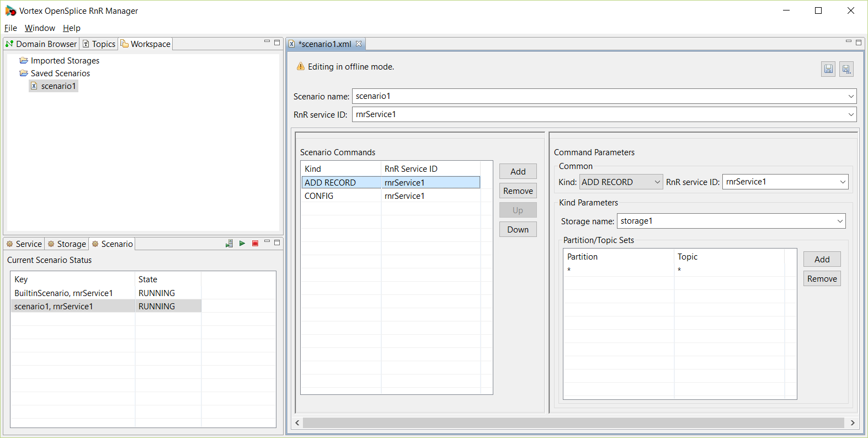Click the editor horizontal scrollbar thumb
Image resolution: width=868 pixels, height=438 pixels.
click(573, 423)
